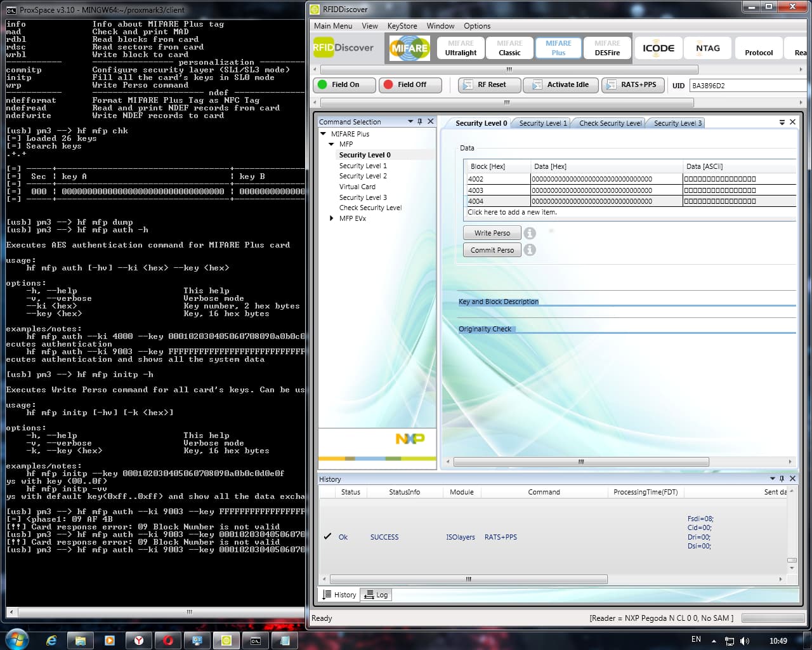This screenshot has width=812, height=650.
Task: Click the UID input field
Action: coord(747,85)
